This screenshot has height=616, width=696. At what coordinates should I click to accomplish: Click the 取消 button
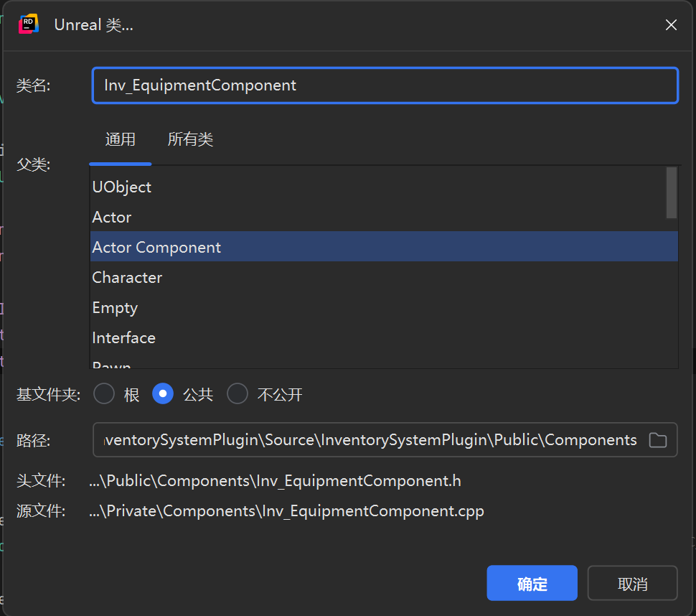632,583
